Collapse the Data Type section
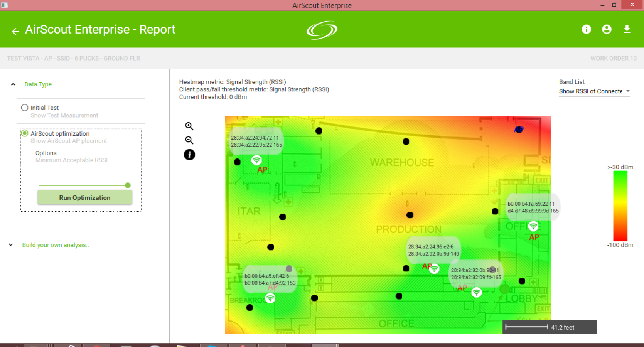Viewport: 644px width, 347px height. tap(13, 84)
